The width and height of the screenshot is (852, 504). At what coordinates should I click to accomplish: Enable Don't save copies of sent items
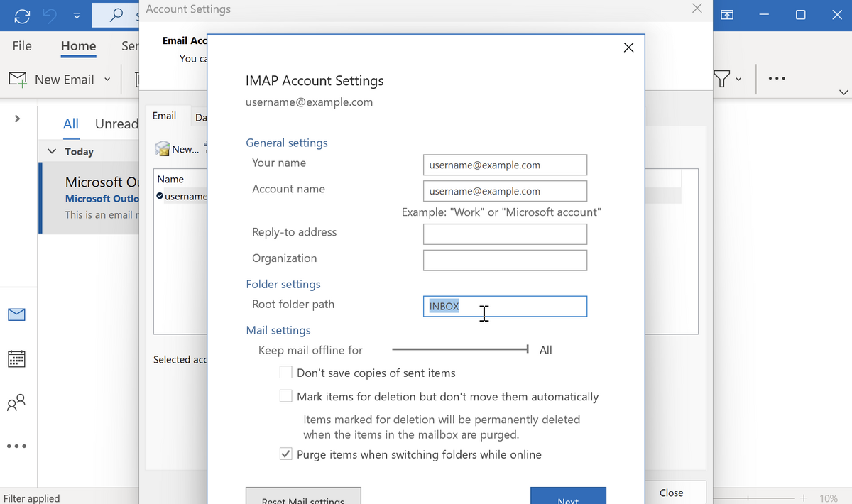(x=286, y=373)
